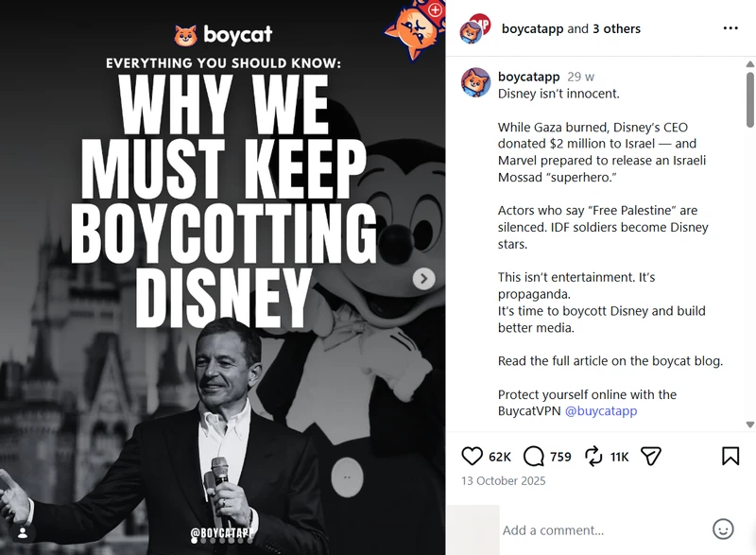
Task: Repost using the circular arrows icon
Action: [x=593, y=456]
